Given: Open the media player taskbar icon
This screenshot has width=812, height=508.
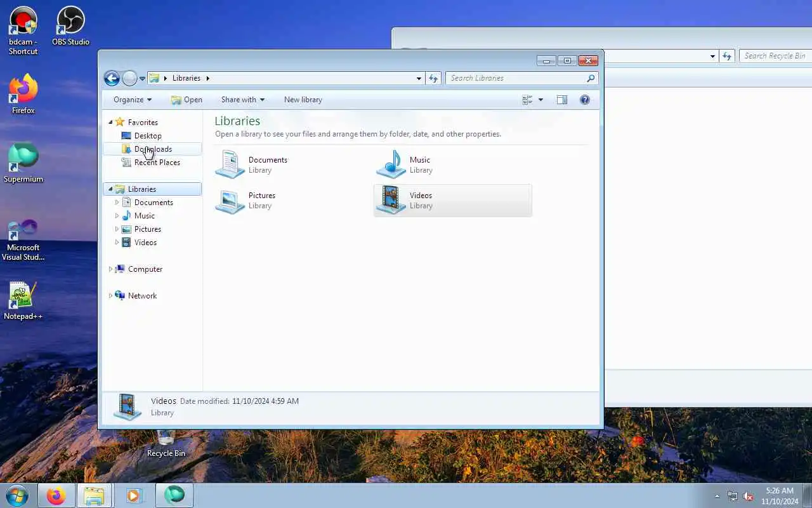Looking at the screenshot, I should [x=133, y=495].
